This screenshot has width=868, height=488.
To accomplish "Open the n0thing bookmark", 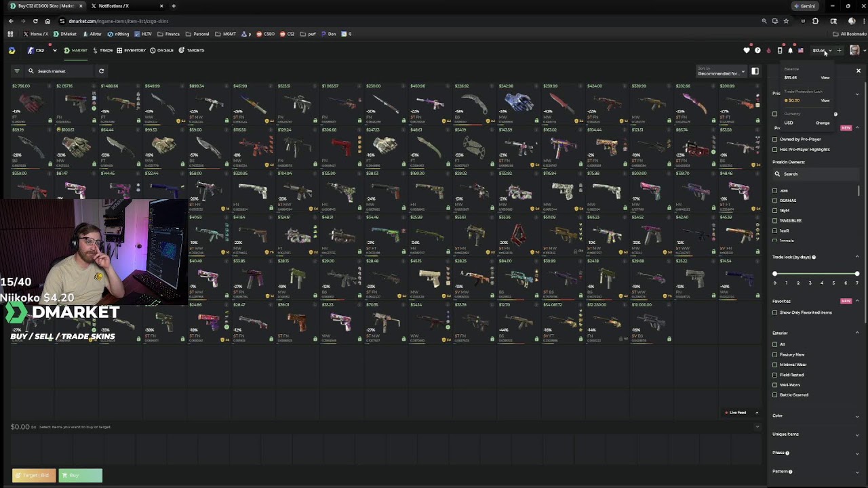I will click(x=118, y=34).
